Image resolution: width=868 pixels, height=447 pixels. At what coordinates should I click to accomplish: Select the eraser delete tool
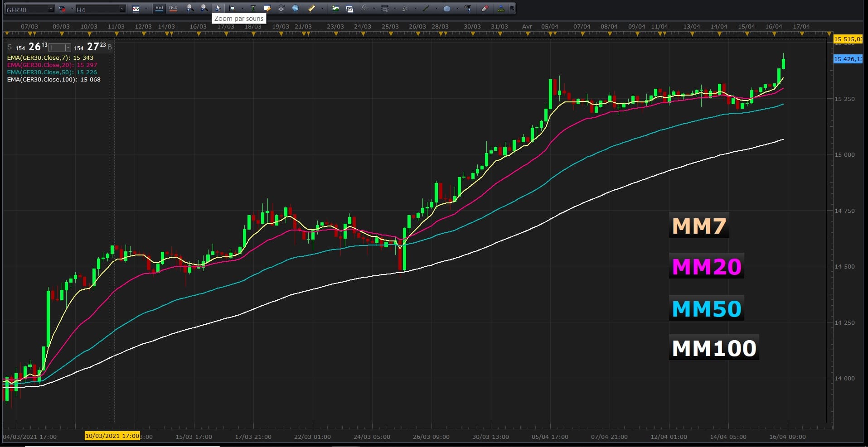[x=485, y=9]
